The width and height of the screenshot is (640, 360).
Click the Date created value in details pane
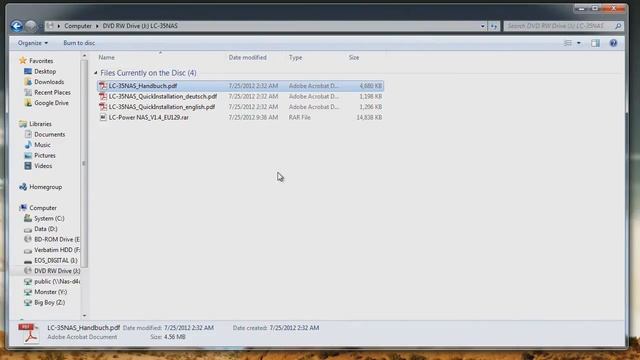(x=294, y=328)
